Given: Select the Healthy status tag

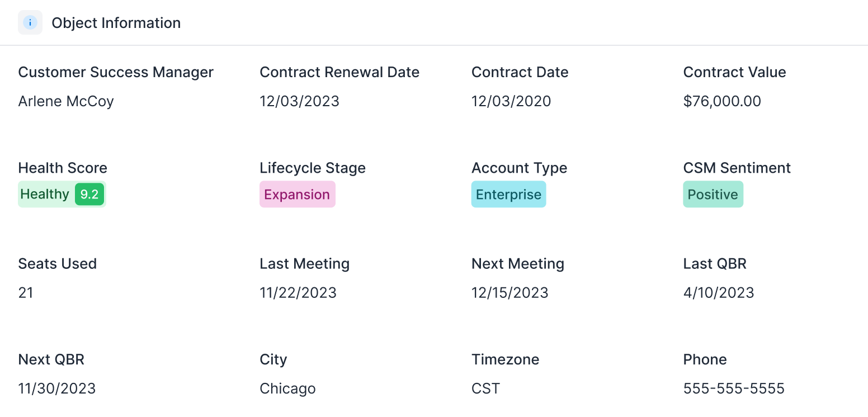Looking at the screenshot, I should 45,195.
